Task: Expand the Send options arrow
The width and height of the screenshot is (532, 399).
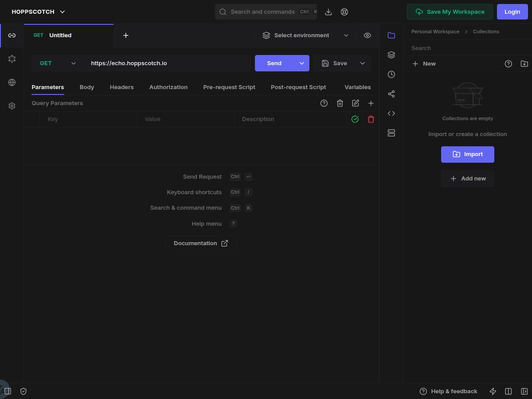Action: (302, 63)
